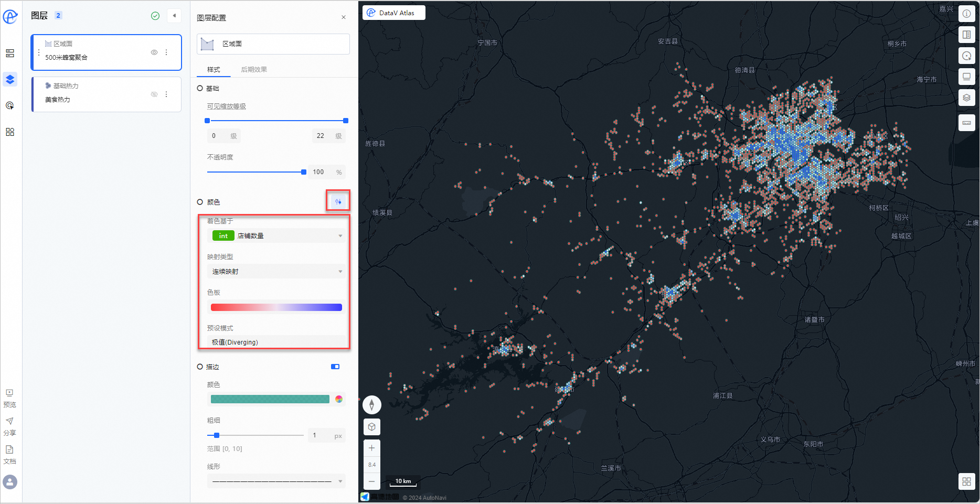The image size is (980, 504).
Task: Click the 色板 gradient color bar
Action: click(x=276, y=307)
